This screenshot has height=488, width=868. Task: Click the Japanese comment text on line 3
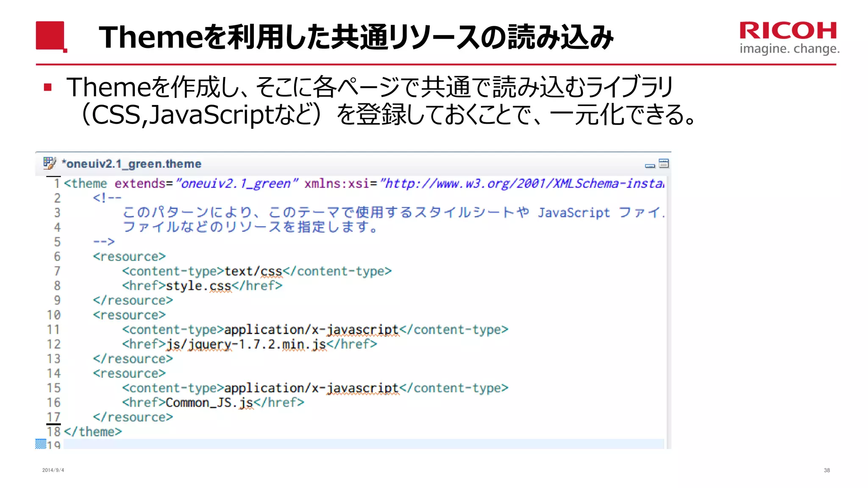(393, 212)
